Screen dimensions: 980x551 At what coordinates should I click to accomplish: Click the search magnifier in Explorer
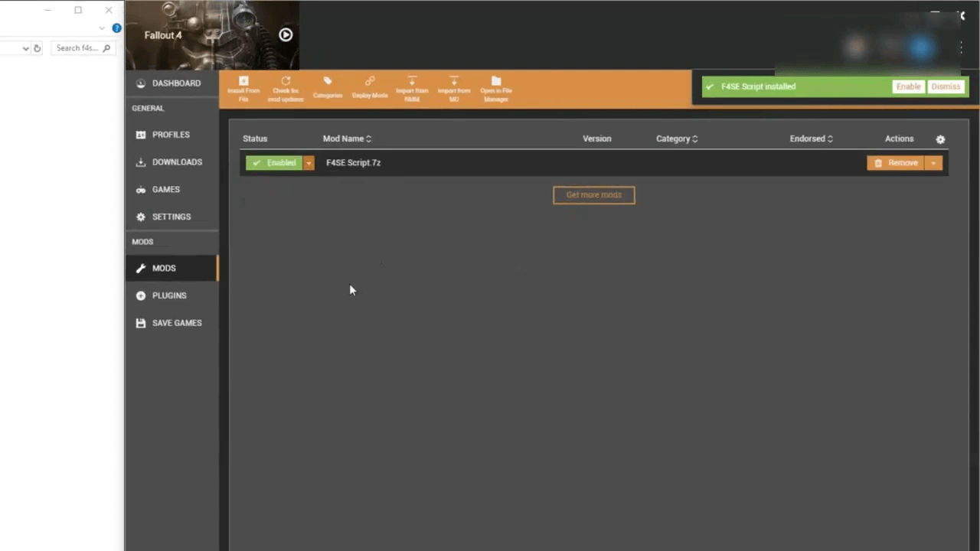[106, 48]
